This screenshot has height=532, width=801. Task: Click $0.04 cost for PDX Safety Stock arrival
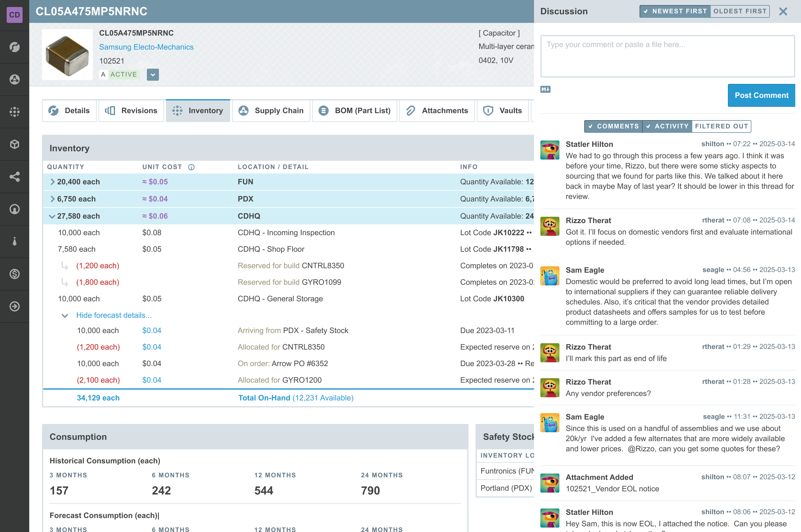[x=152, y=331]
